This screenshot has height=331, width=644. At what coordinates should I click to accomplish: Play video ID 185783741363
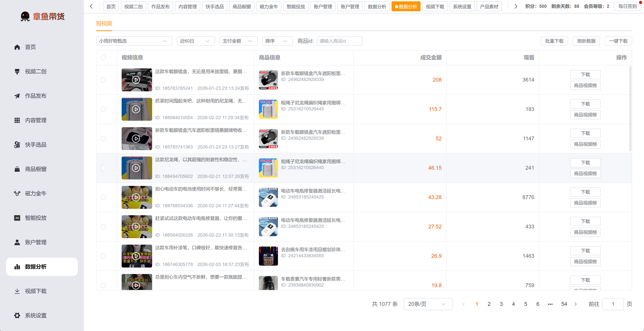pos(136,138)
